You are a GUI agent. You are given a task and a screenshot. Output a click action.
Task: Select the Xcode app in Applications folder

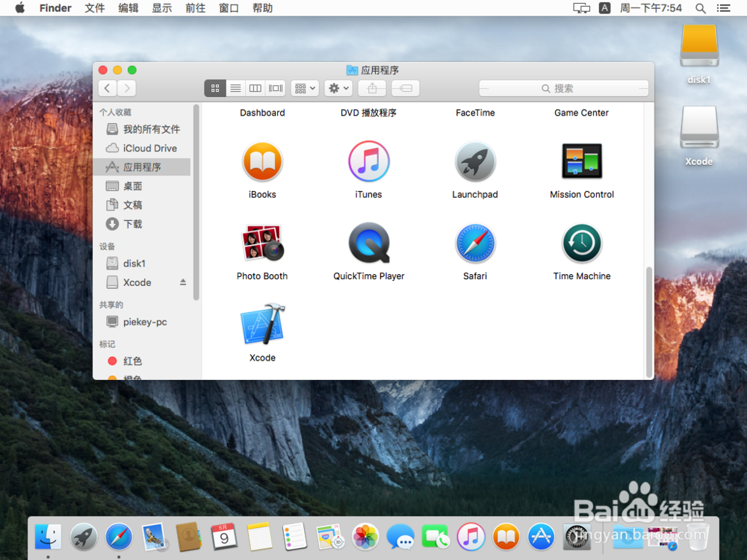point(262,324)
